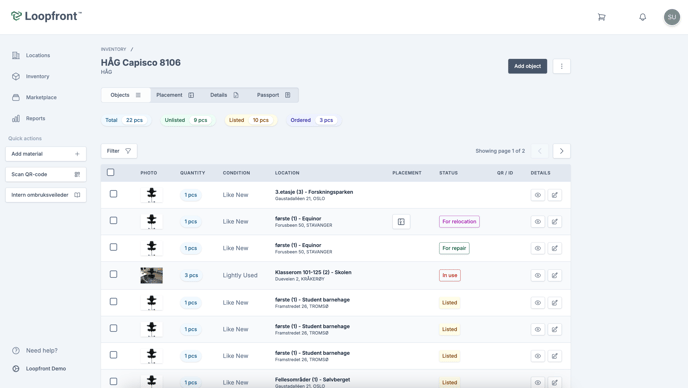Open Intern ombruksveileder guide
This screenshot has width=688, height=388.
click(46, 195)
